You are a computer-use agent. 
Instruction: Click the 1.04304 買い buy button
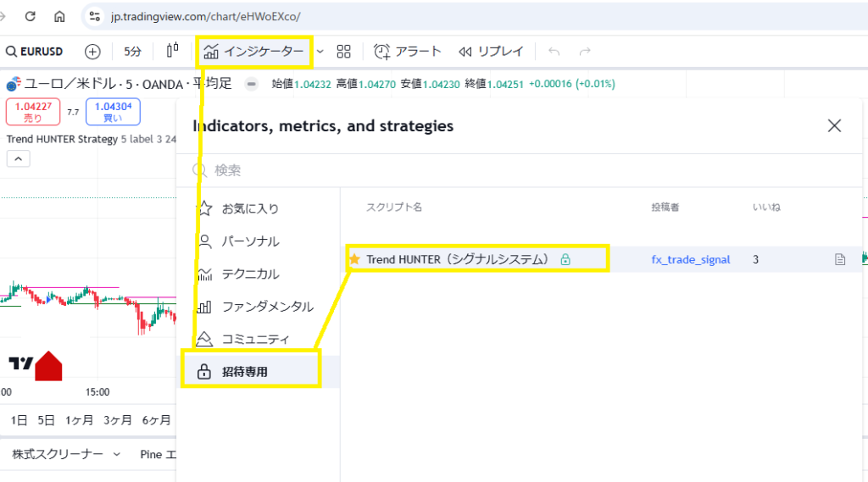click(x=113, y=112)
